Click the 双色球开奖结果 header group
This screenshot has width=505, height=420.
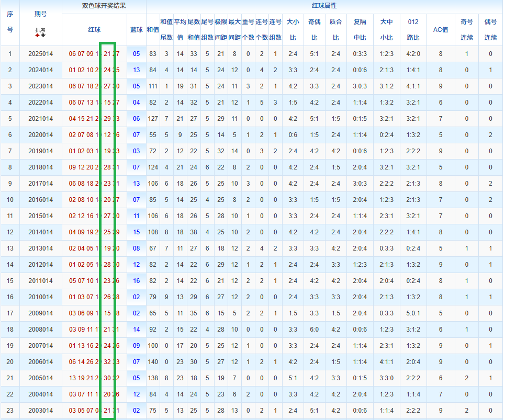pyautogui.click(x=104, y=6)
